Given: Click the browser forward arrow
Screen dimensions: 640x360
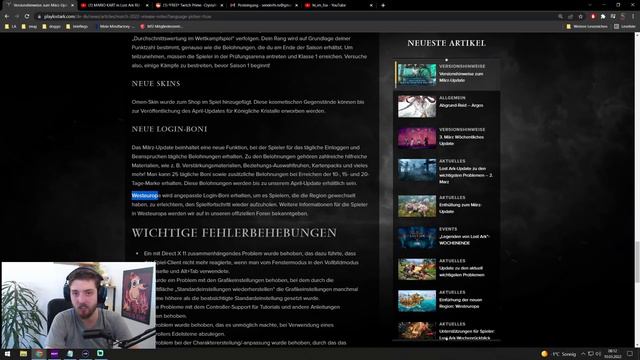Looking at the screenshot, I should click(17, 16).
